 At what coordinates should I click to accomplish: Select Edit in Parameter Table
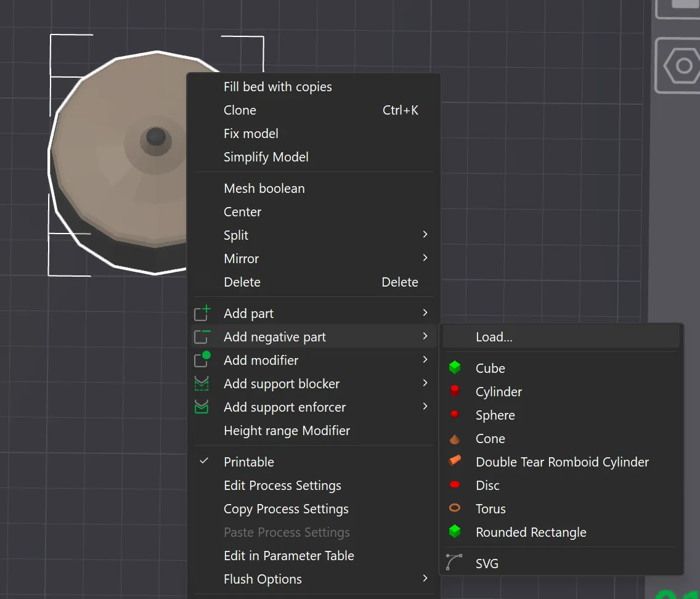click(289, 556)
